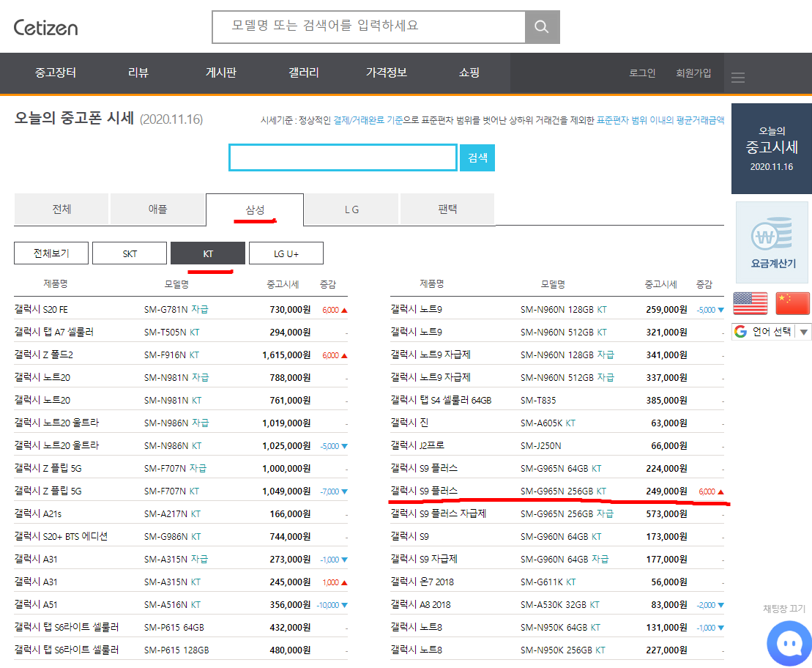Open the 중고장터 menu
This screenshot has width=812, height=668.
point(56,73)
